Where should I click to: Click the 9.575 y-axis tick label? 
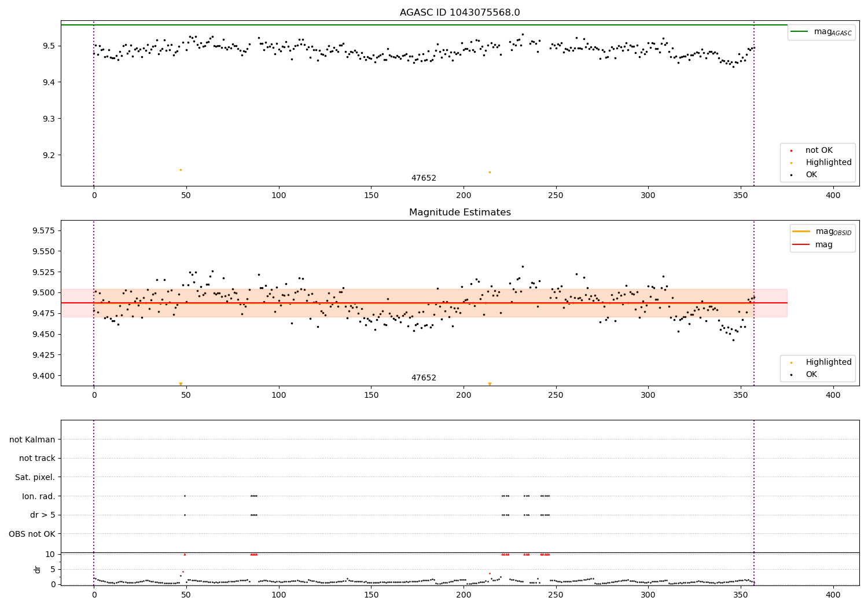click(x=44, y=231)
